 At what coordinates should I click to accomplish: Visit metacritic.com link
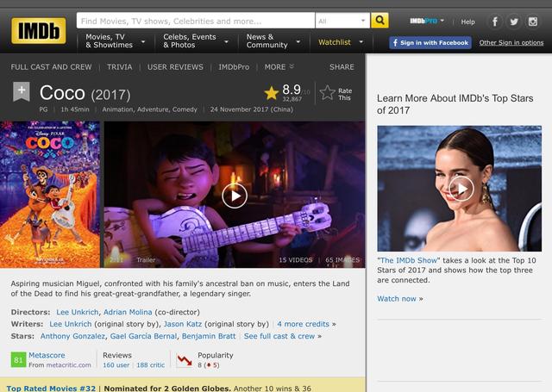(x=69, y=365)
